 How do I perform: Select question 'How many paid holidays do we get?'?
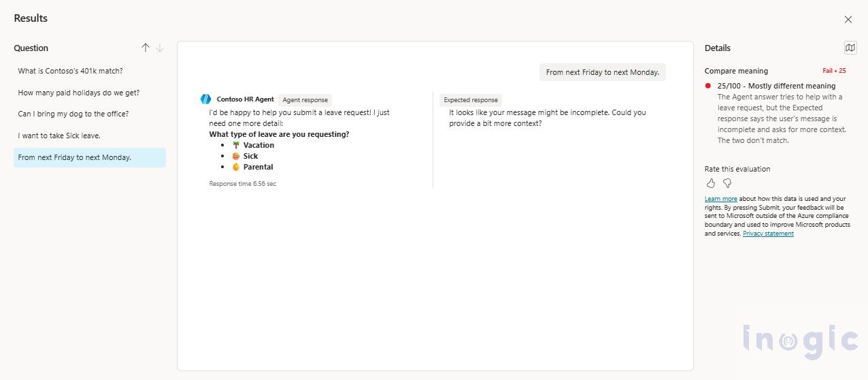click(x=90, y=93)
